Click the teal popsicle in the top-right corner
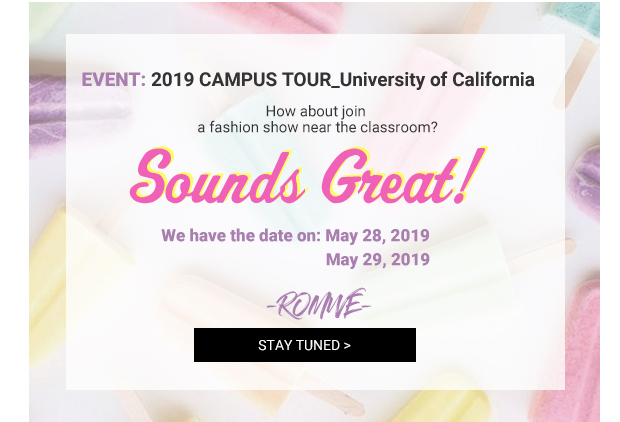The height and width of the screenshot is (422, 620). pos(579,20)
